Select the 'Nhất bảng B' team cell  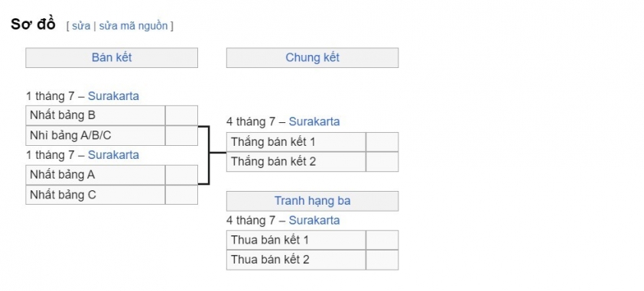tap(96, 115)
